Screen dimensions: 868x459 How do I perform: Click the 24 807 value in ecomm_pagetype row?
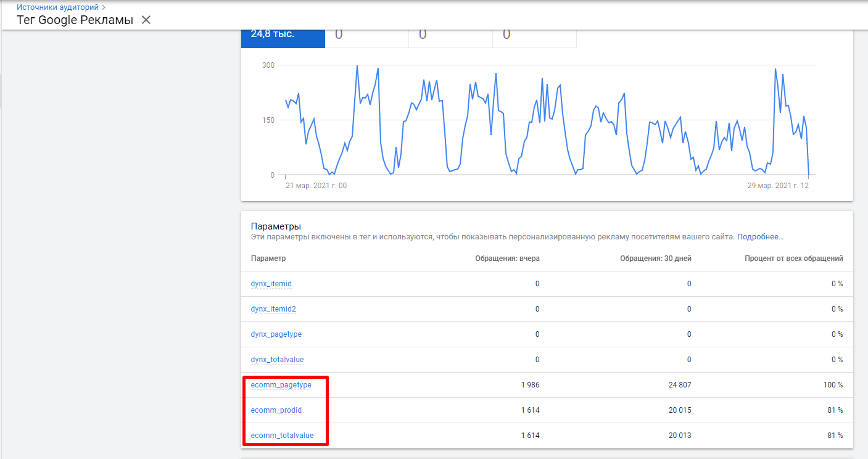click(679, 385)
